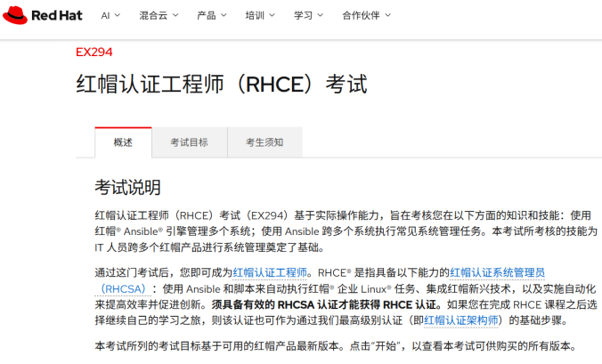Expand the 混合云 dropdown chevron
Image resolution: width=602 pixels, height=364 pixels.
pyautogui.click(x=175, y=16)
